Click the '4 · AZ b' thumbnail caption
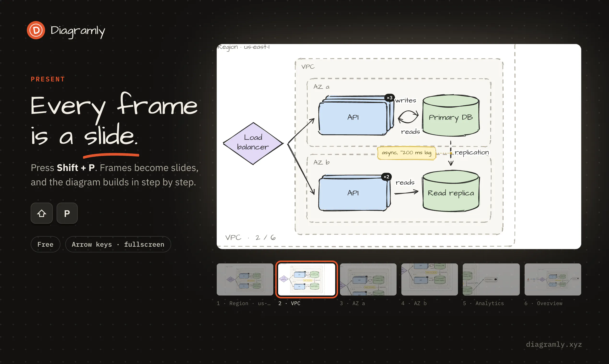The image size is (609, 364). (x=414, y=303)
